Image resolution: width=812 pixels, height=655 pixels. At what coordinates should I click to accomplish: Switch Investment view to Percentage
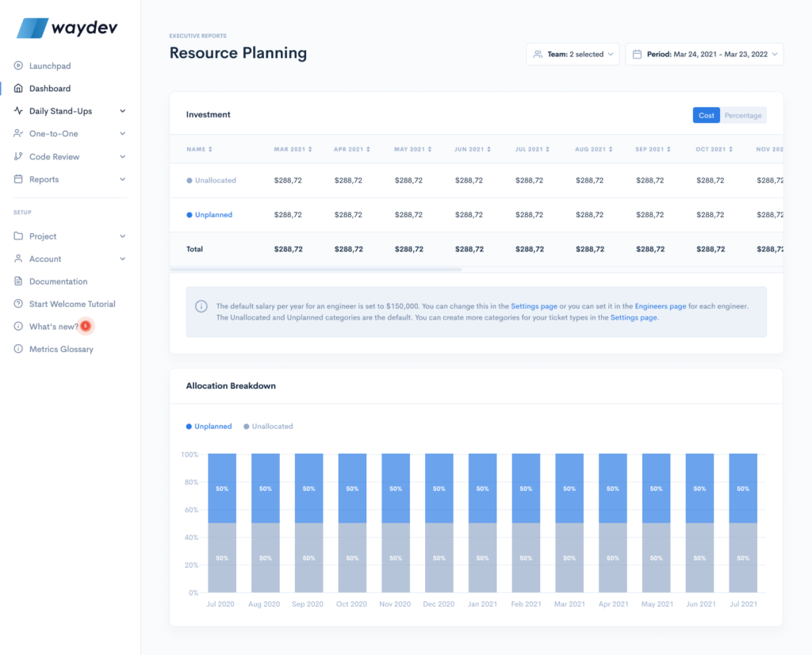point(745,115)
